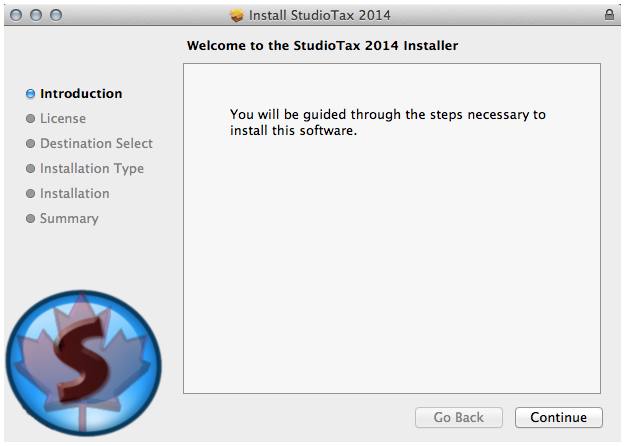The image size is (625, 446).
Task: Close the installer window
Action: (16, 15)
